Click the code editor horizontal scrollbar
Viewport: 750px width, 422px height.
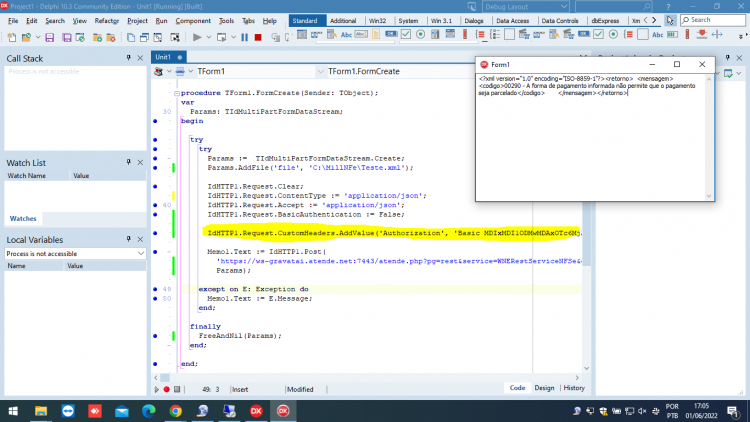click(x=366, y=378)
